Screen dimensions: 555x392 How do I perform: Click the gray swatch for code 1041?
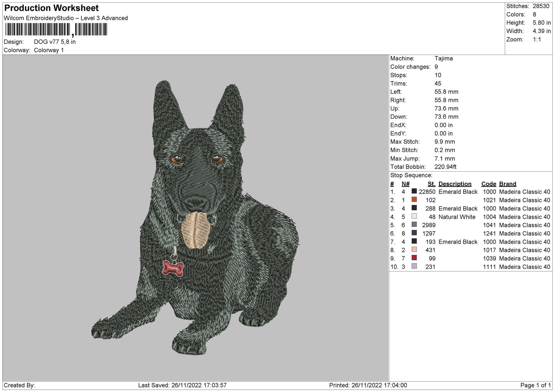(x=414, y=225)
